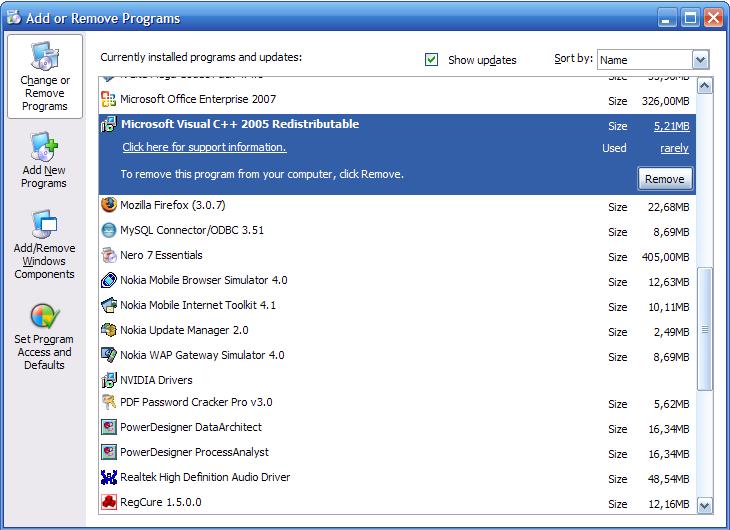Screen dimensions: 730x530
Task: Click the title bar Add or Remove Programs icon
Action: [x=14, y=18]
